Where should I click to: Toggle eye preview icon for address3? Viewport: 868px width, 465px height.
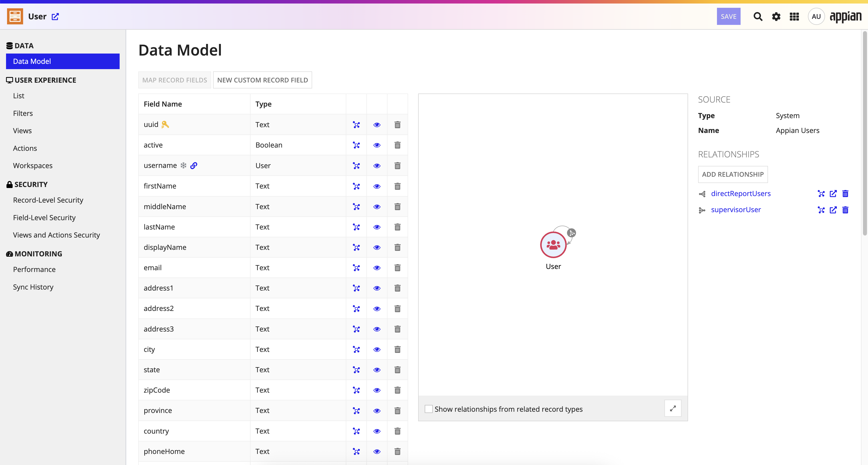pos(377,329)
